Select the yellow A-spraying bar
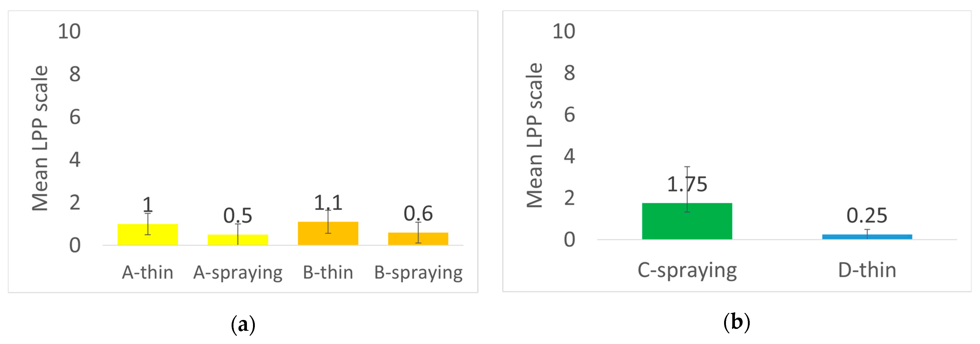Screen dimensions: 980x344 click(x=238, y=240)
